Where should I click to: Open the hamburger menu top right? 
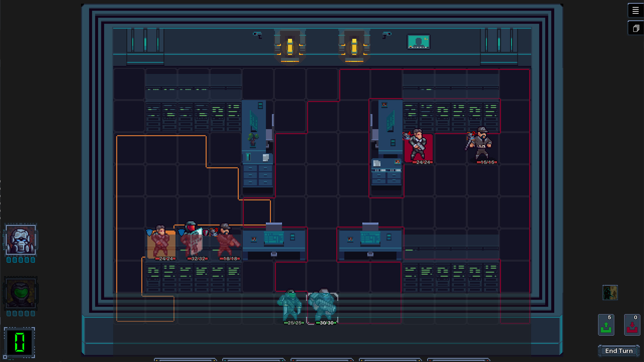(x=635, y=10)
